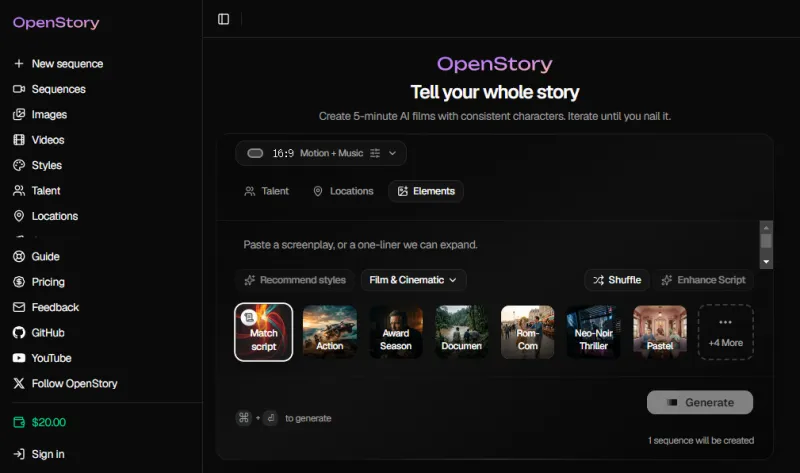Click the OpenStory logo in sidebar

pos(56,22)
